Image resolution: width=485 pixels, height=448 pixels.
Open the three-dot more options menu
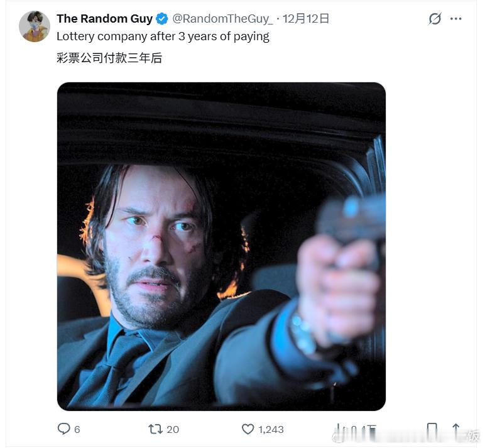tap(456, 19)
